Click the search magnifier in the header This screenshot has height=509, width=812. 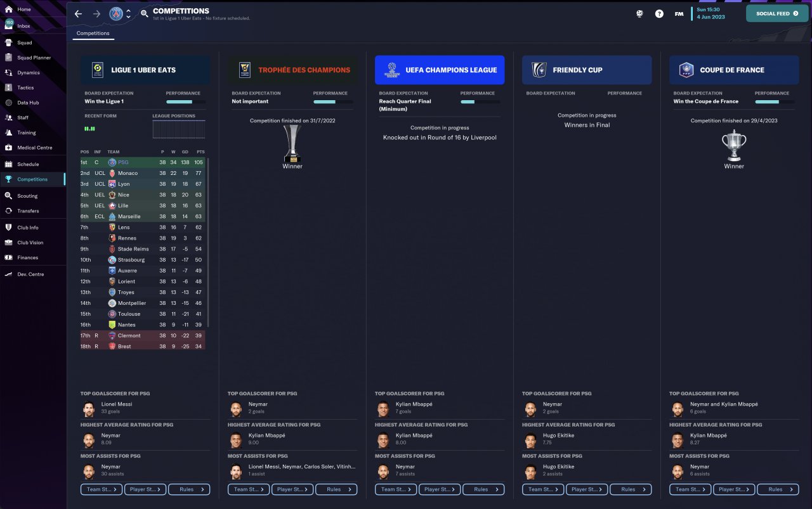[x=144, y=13]
